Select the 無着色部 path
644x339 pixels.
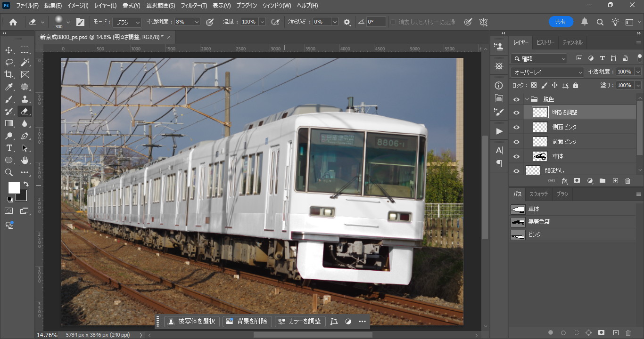539,221
